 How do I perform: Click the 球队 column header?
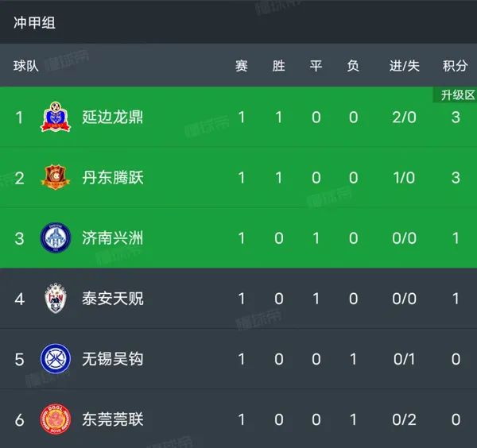[x=26, y=66]
